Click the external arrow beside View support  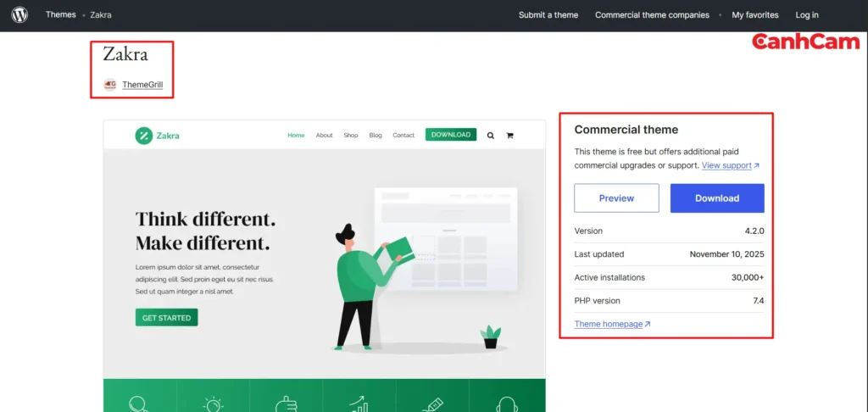757,165
